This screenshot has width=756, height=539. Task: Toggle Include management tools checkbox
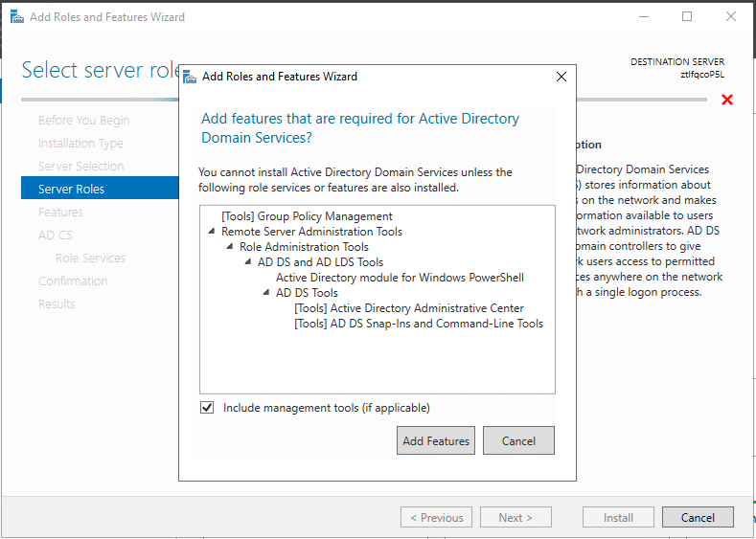207,408
